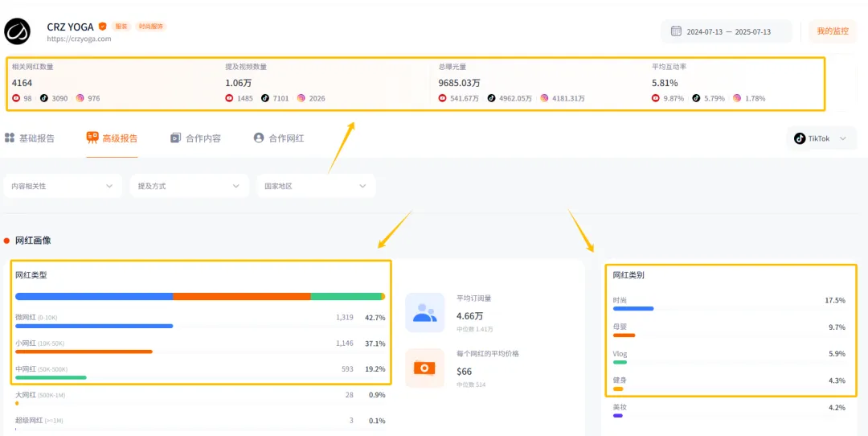Viewport: 868px width, 436px height.
Task: Open the 合作内容 tab
Action: (x=195, y=138)
